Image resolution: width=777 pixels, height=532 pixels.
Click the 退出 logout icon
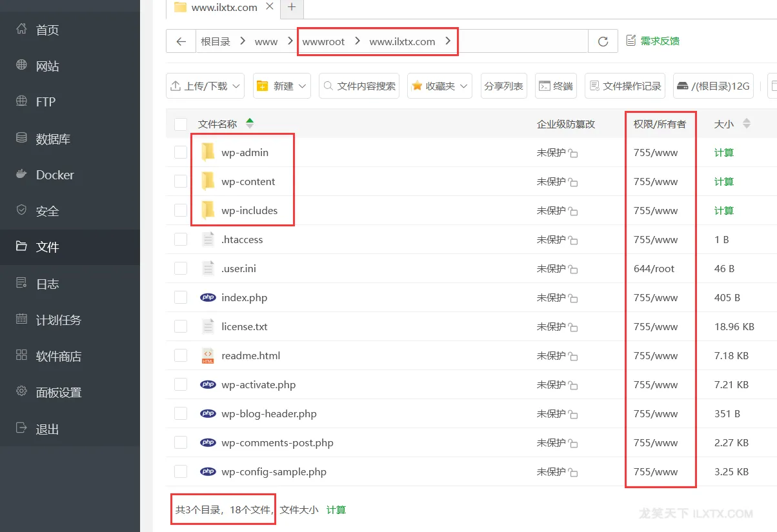(x=21, y=428)
